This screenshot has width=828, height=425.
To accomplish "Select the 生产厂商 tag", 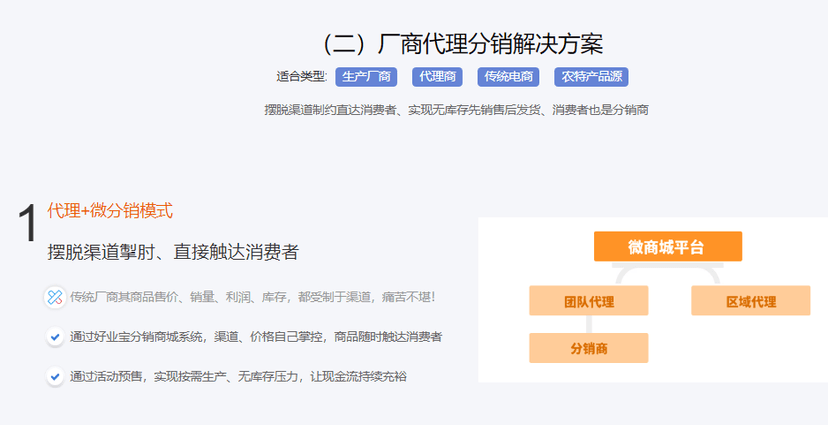I will point(367,76).
